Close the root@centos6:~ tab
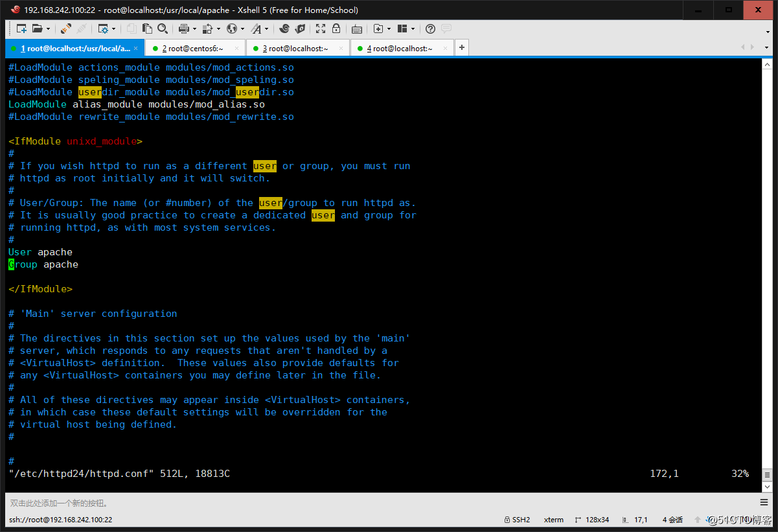Viewport: 778px width, 532px height. point(237,48)
